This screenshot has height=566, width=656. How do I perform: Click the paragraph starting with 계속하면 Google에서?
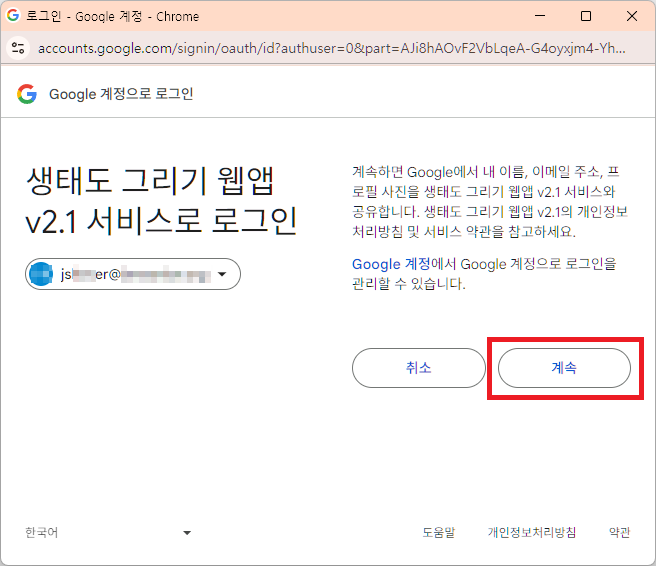[490, 201]
